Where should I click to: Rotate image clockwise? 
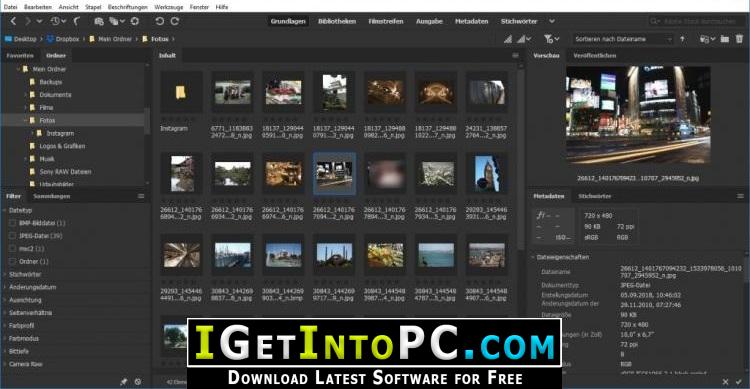[175, 21]
